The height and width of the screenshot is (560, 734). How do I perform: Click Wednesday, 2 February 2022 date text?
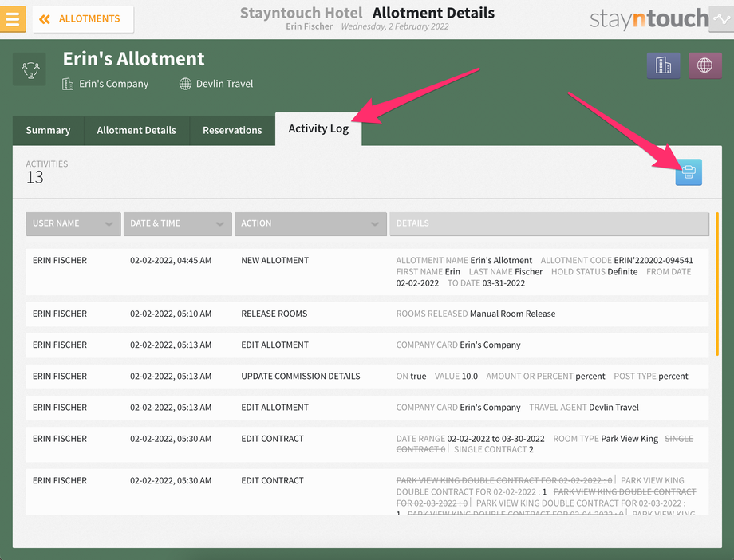[x=395, y=26]
